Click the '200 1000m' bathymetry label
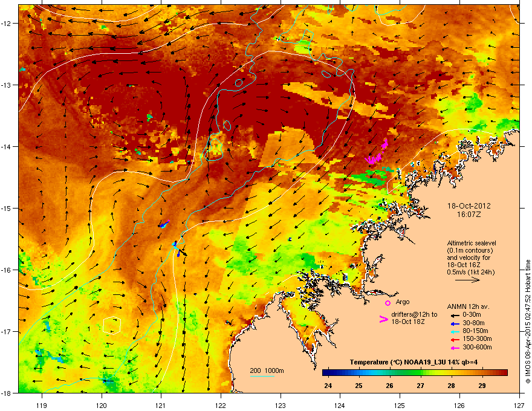532x411 pixels. [267, 371]
